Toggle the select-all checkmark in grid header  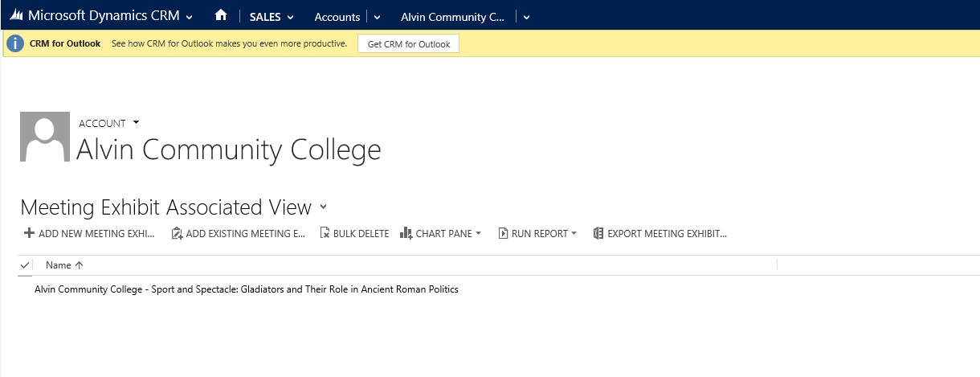(25, 264)
